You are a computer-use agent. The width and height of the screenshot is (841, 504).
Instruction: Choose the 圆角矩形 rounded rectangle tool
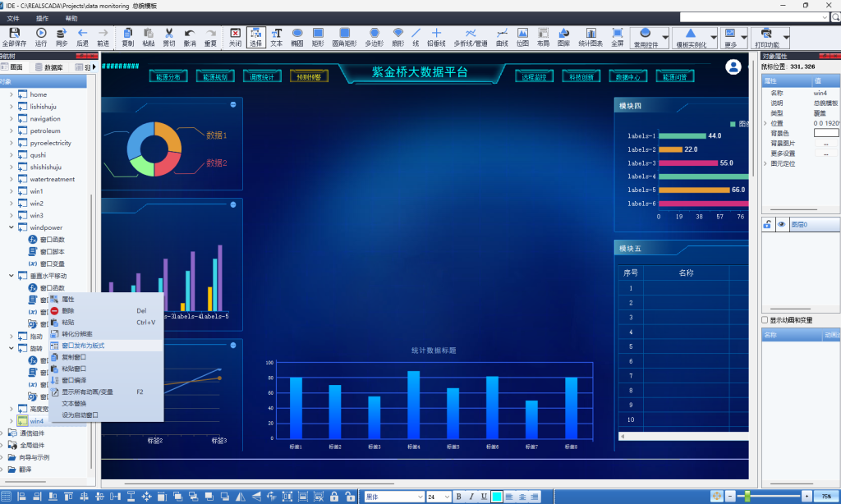pos(344,36)
